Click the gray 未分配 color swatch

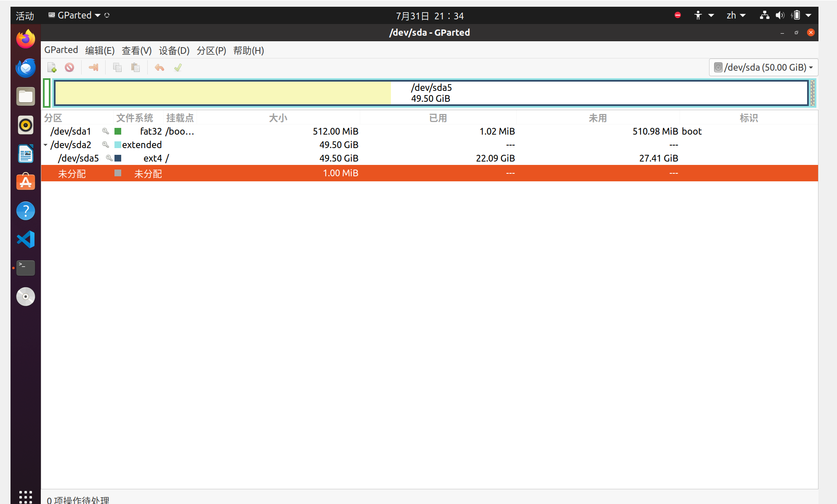[118, 173]
